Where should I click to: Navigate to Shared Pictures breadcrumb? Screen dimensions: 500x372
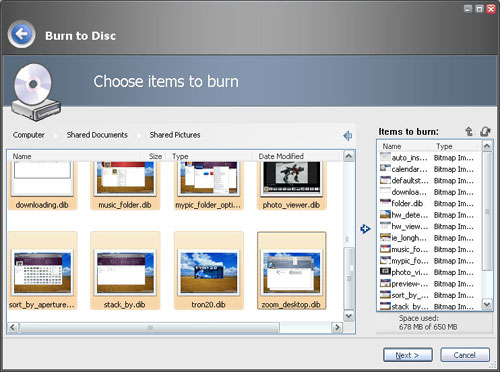(175, 135)
